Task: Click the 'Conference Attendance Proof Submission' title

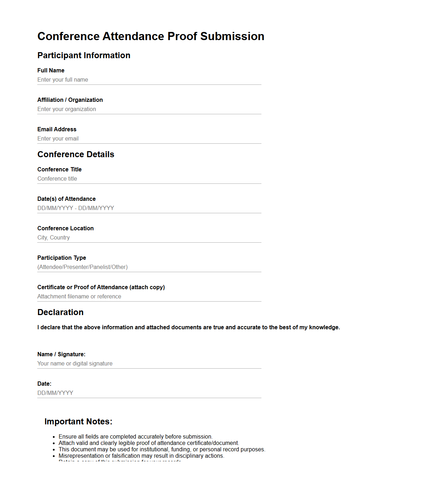Action: [151, 36]
